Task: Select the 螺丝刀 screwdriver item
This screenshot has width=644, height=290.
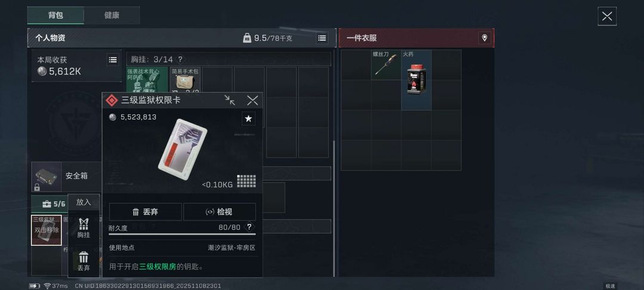Action: 386,65
